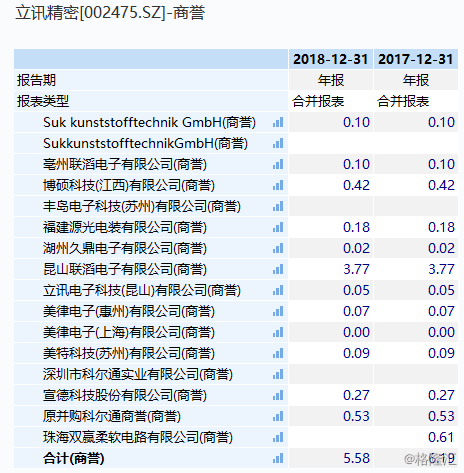
Task: Show chart for 湖州久鼎电子有限公司 row
Action: point(278,248)
